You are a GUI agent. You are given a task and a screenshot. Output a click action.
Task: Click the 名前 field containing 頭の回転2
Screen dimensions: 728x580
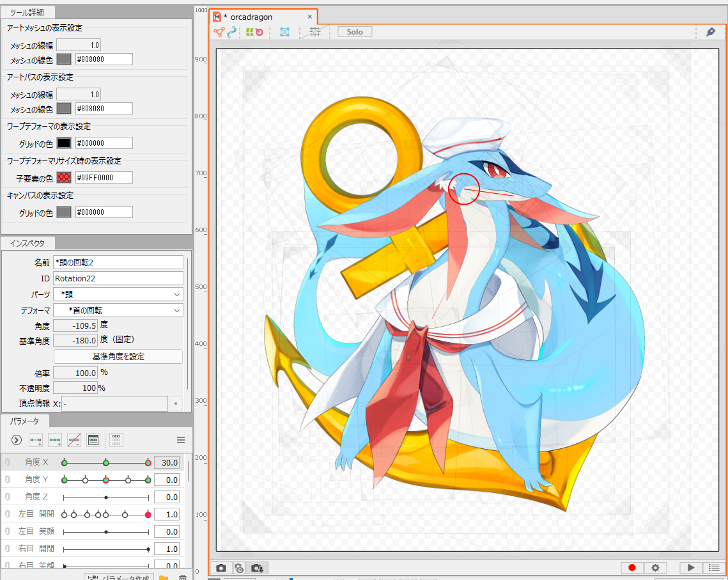(118, 262)
